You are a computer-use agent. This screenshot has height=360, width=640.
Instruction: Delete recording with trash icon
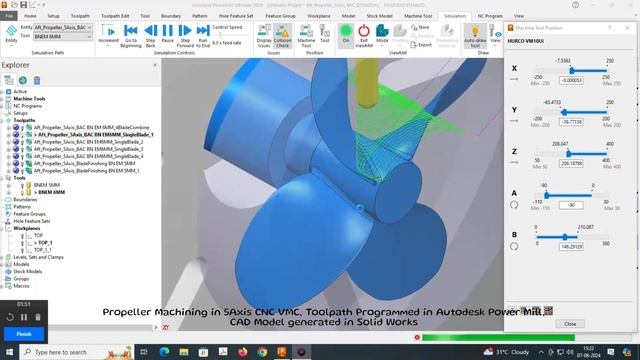38,317
